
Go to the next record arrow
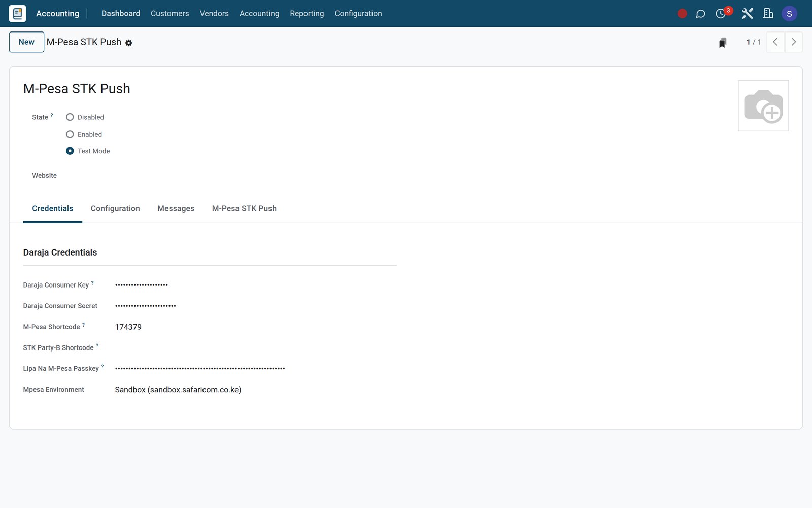pyautogui.click(x=794, y=42)
